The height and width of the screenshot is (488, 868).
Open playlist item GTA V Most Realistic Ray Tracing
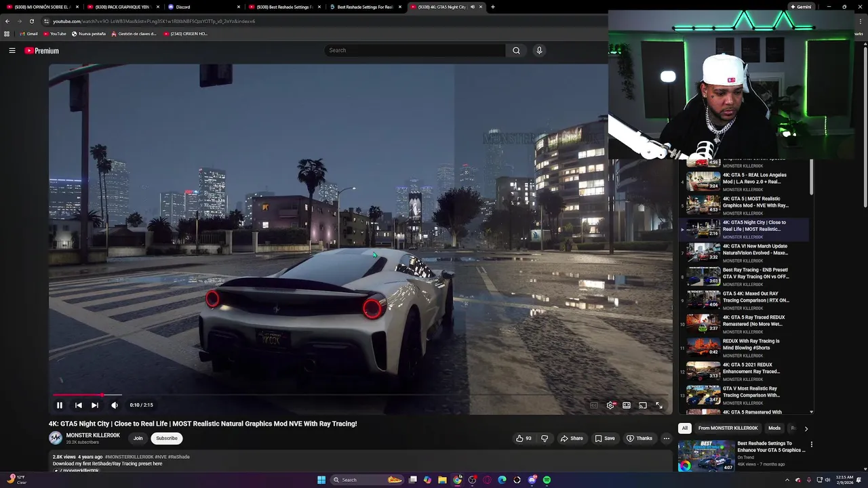click(745, 395)
